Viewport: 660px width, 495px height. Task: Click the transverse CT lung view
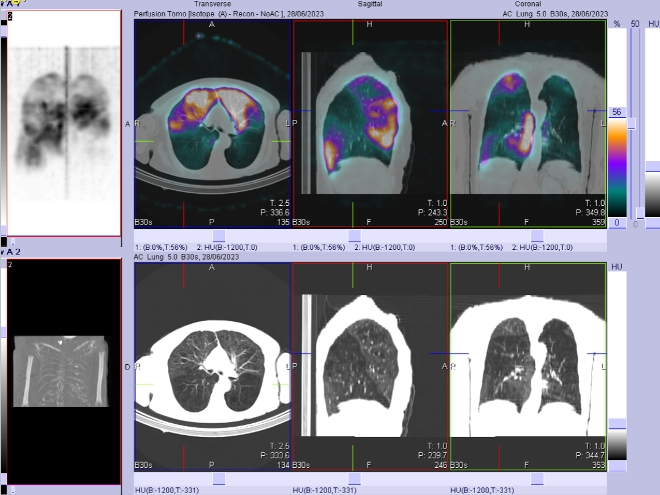tap(212, 365)
